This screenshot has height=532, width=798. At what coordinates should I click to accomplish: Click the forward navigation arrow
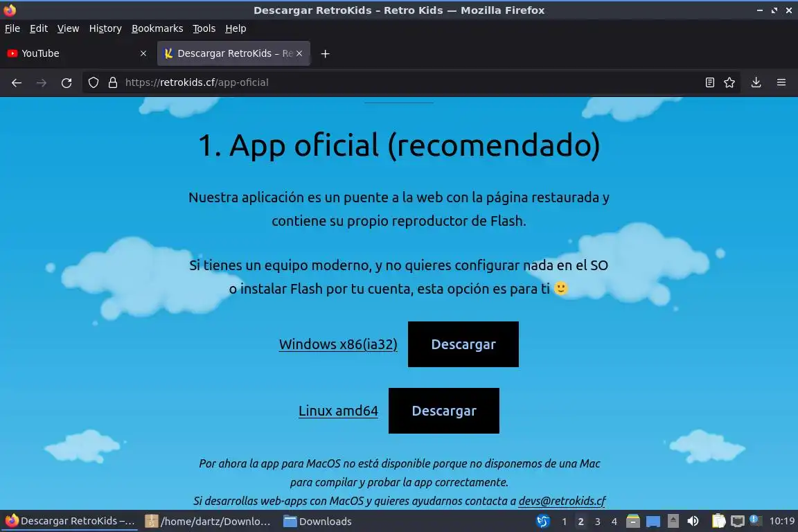tap(42, 82)
